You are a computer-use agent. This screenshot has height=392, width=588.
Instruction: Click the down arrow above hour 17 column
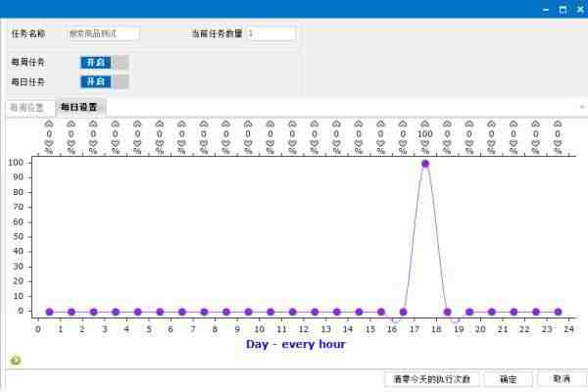click(x=425, y=143)
